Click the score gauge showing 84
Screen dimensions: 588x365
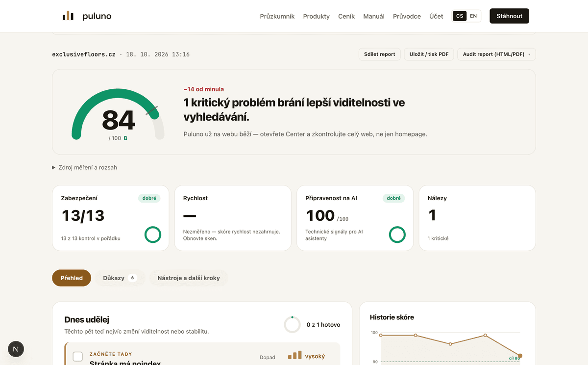tap(118, 114)
